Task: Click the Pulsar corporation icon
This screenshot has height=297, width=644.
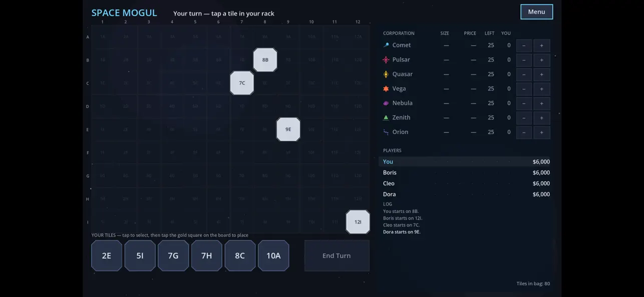Action: point(386,59)
